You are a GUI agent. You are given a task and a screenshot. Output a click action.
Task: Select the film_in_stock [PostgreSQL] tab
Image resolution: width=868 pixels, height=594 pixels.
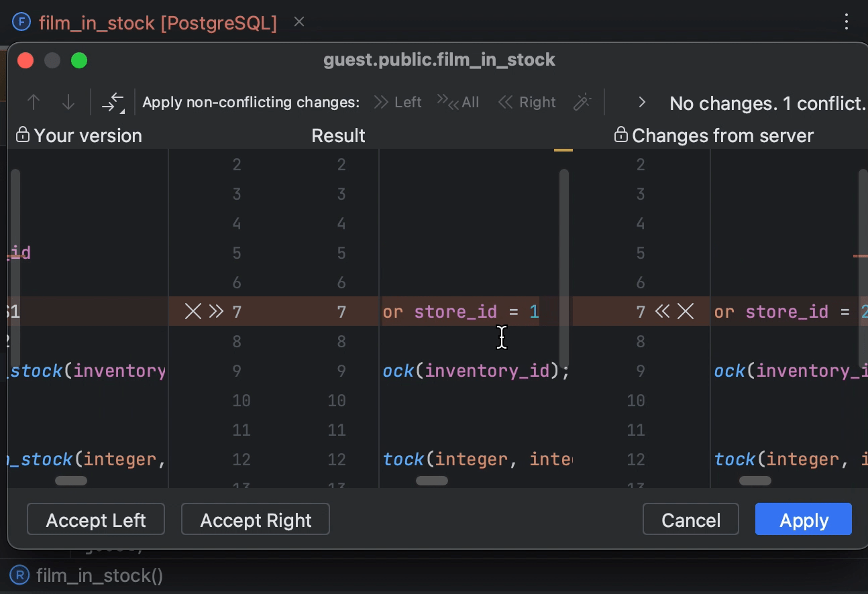point(158,23)
